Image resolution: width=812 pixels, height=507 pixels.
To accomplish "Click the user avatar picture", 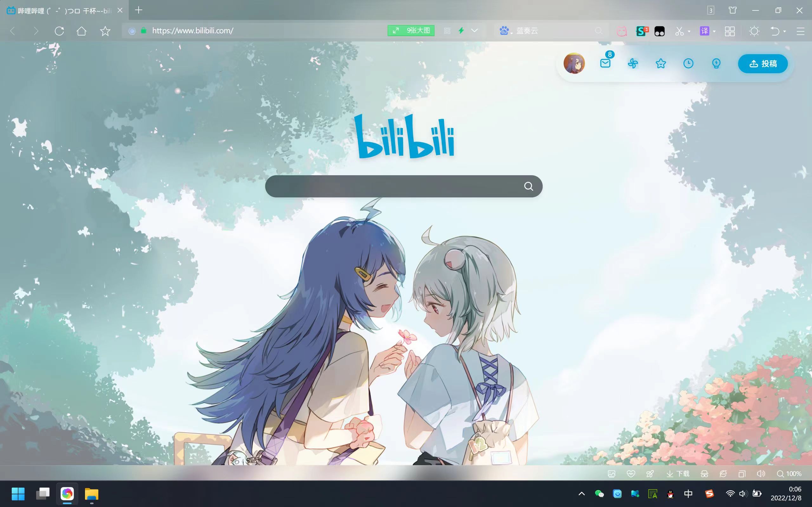I will point(574,63).
